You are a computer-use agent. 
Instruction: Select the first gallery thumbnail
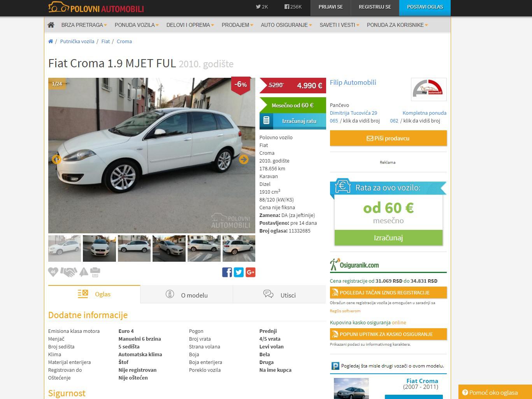pos(65,248)
